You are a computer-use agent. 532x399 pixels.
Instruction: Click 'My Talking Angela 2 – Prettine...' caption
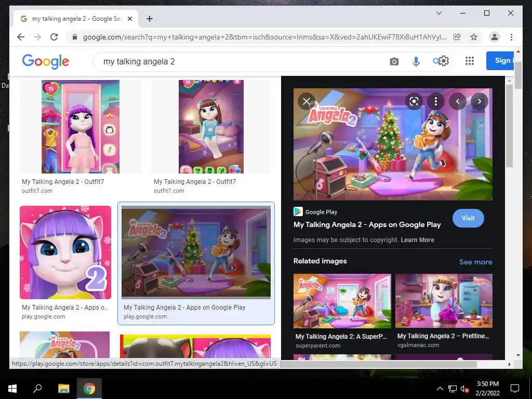pos(443,336)
